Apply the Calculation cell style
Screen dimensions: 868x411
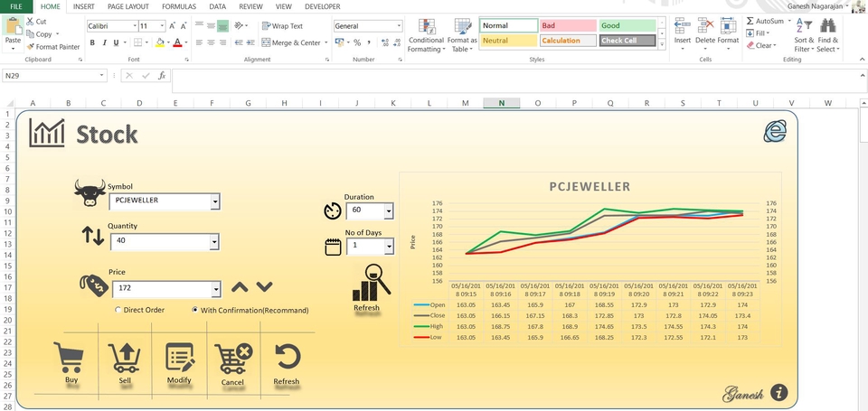pos(568,41)
